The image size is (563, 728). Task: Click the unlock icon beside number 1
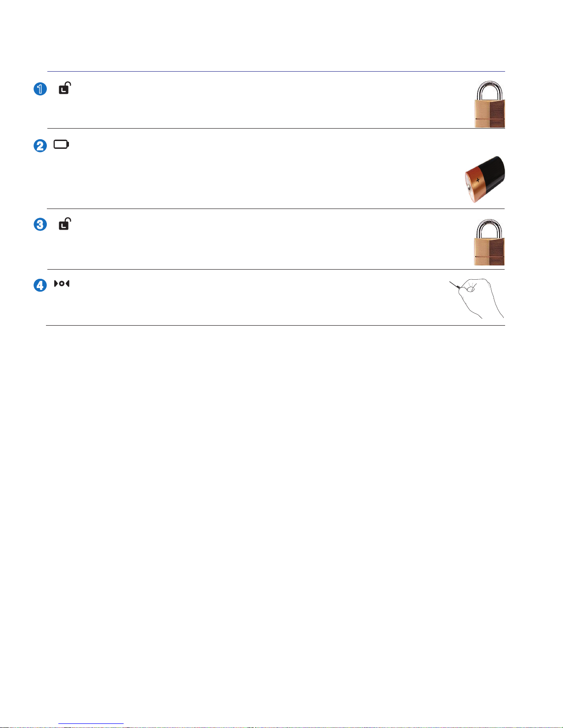click(65, 88)
